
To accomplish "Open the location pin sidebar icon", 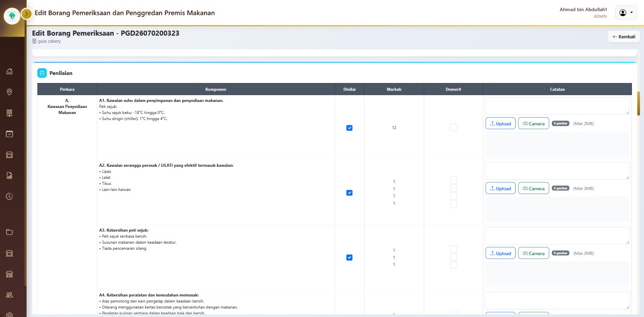I will 9,92.
